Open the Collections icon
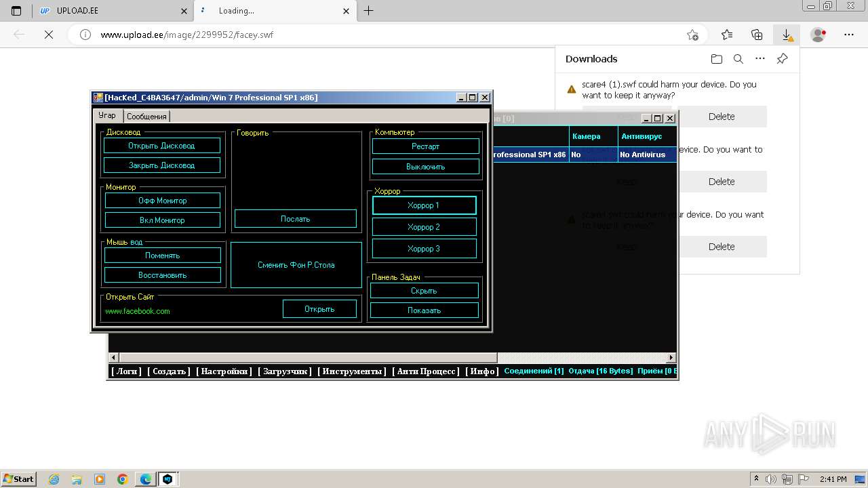 pyautogui.click(x=757, y=35)
